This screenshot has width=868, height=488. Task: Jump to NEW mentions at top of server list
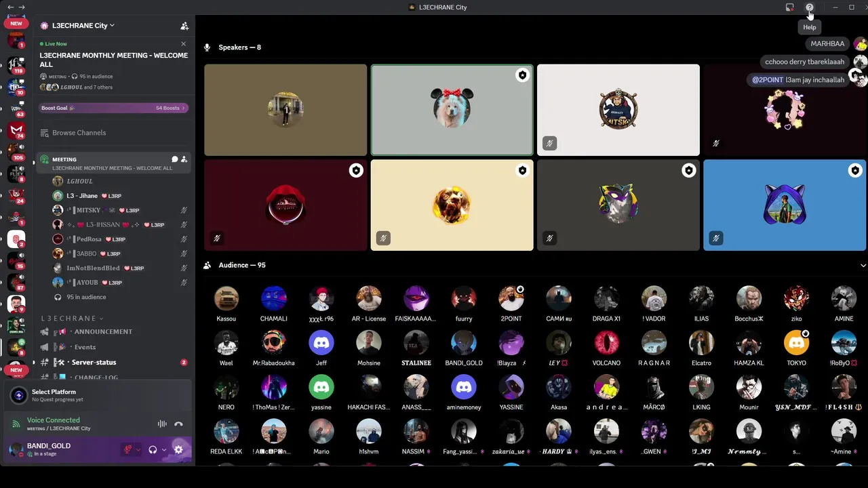[x=16, y=23]
